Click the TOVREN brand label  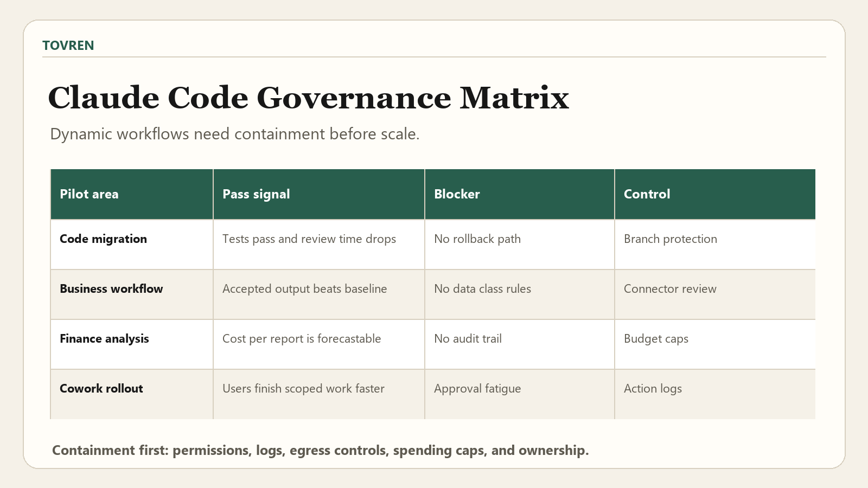pos(68,46)
